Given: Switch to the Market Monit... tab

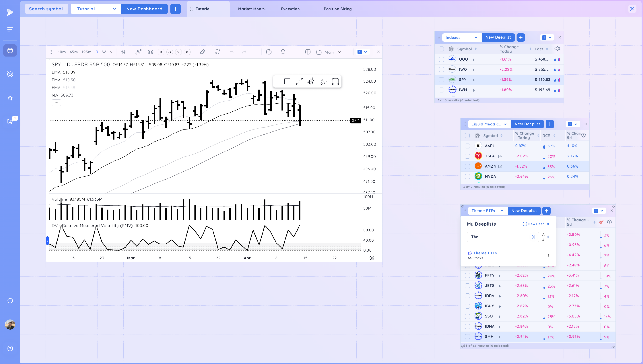Looking at the screenshot, I should pos(252,9).
